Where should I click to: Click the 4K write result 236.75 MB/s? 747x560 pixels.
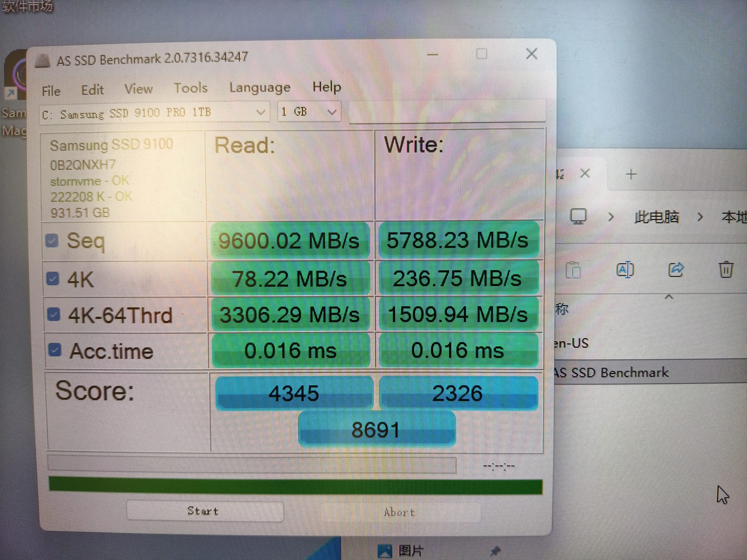(x=458, y=278)
